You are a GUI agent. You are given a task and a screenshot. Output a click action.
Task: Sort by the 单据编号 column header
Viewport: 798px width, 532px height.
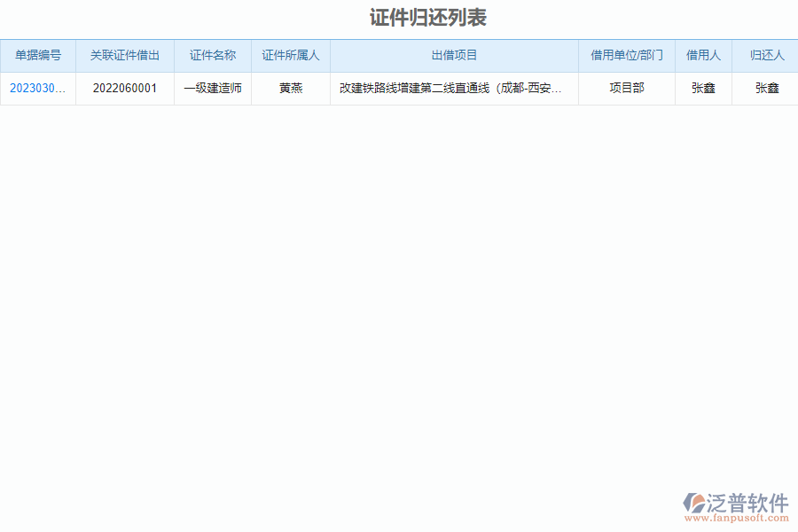click(38, 55)
